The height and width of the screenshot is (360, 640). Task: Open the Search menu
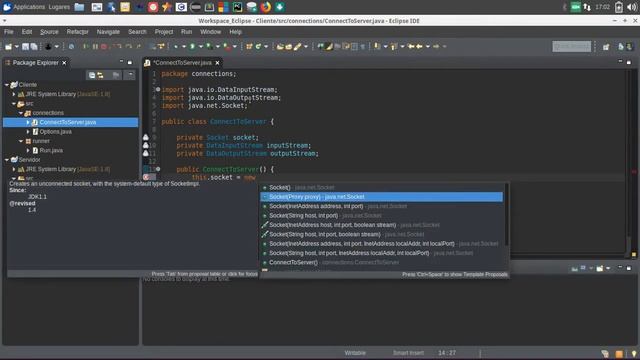tap(137, 32)
